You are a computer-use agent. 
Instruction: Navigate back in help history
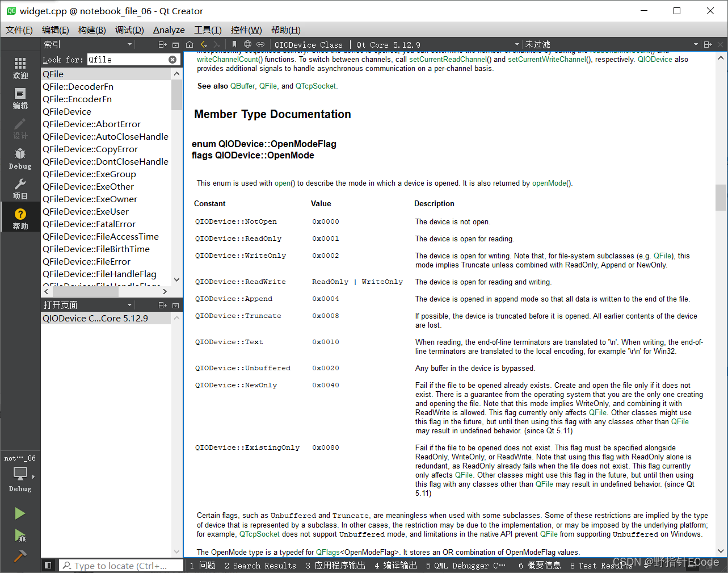204,44
